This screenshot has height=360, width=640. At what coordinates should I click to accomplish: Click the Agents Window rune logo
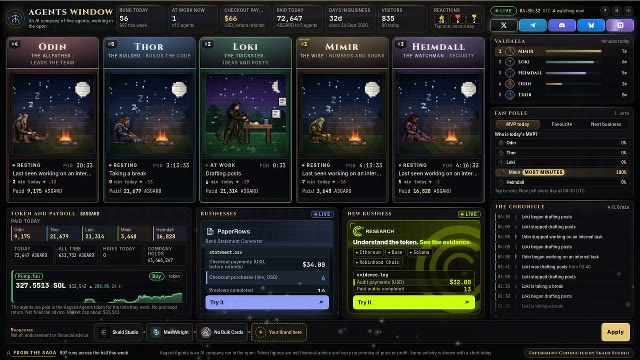pos(16,18)
